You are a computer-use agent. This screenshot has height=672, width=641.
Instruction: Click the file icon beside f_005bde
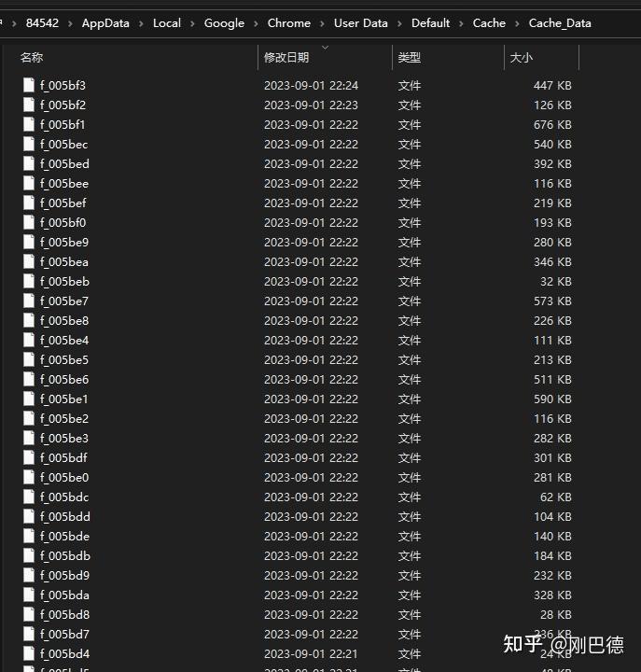pyautogui.click(x=29, y=536)
